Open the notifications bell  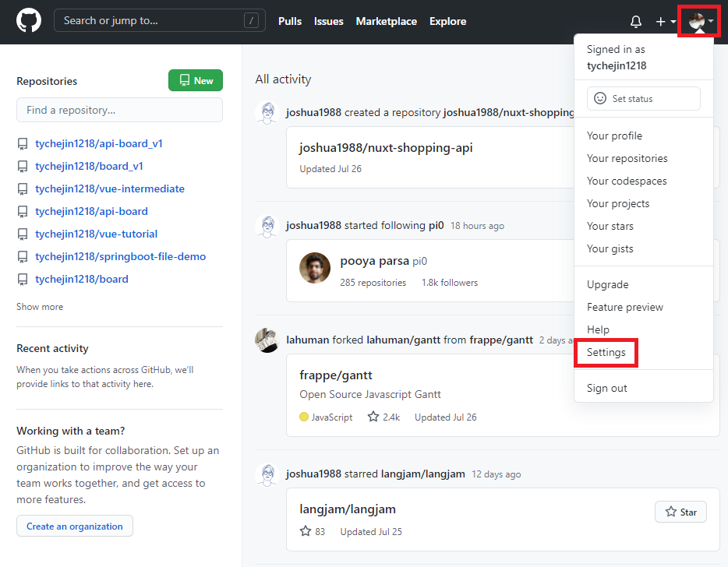point(635,21)
